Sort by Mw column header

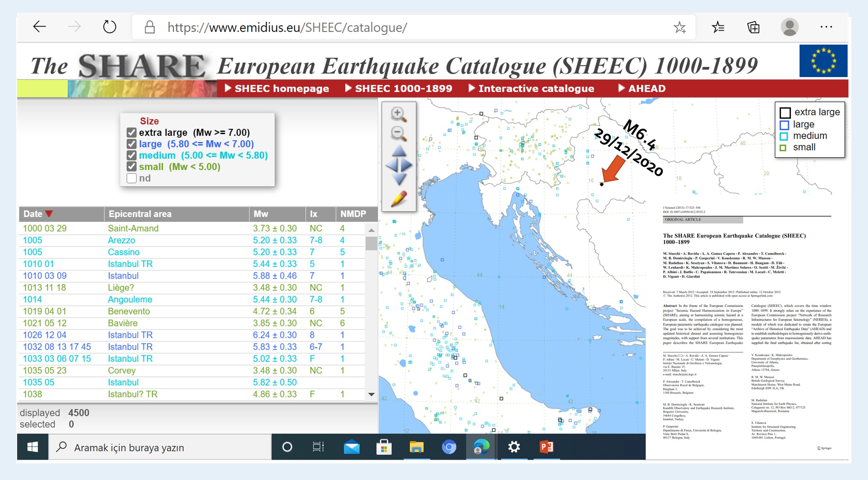tap(277, 214)
